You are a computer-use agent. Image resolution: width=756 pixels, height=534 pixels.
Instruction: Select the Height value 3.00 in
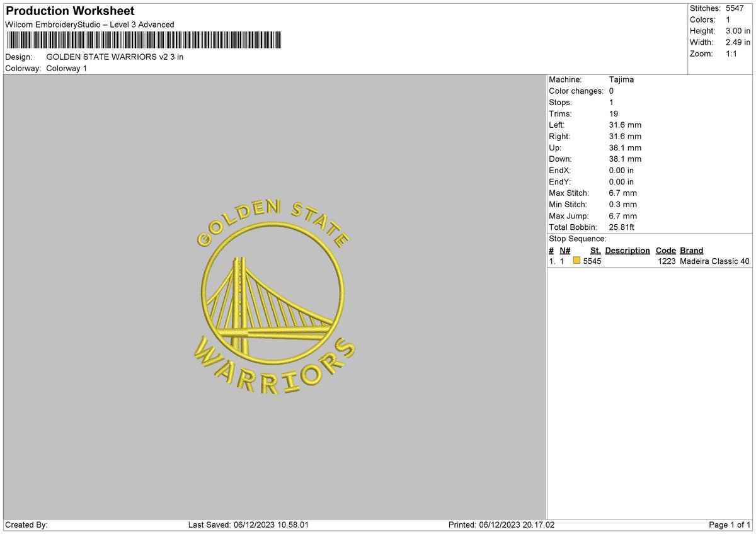(738, 31)
